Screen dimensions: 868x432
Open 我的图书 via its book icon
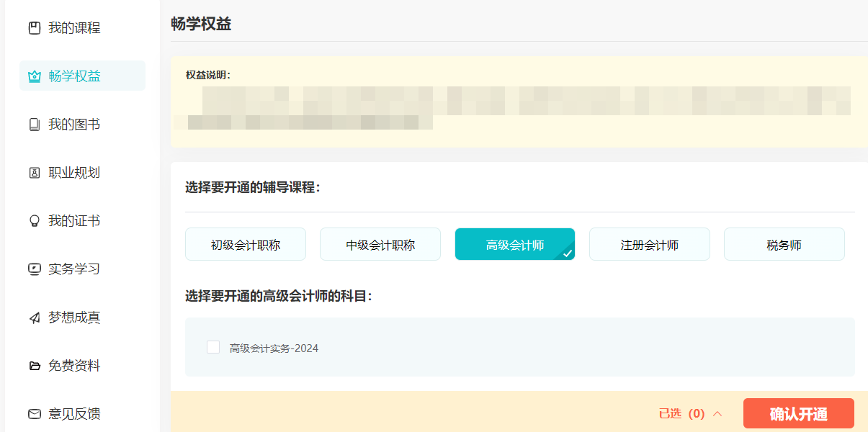[33, 124]
